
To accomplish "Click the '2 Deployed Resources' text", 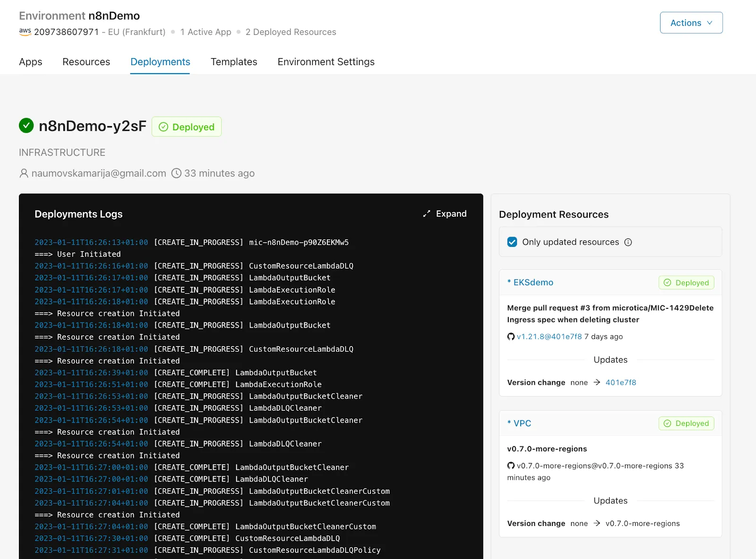I will pos(291,32).
